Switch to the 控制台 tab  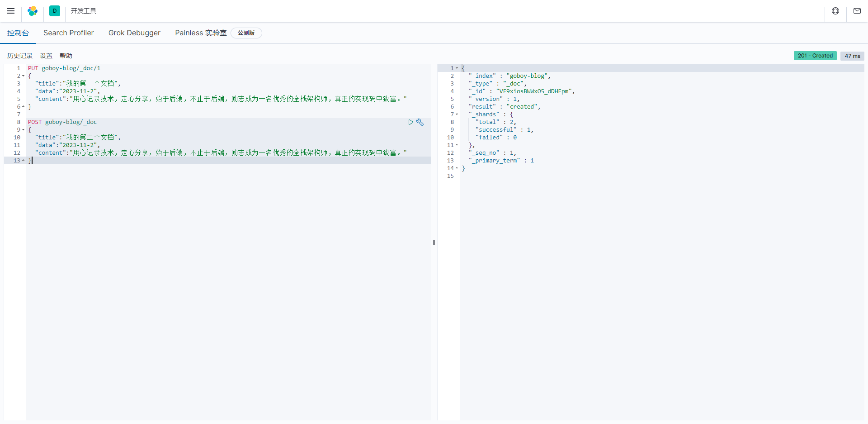[x=18, y=33]
